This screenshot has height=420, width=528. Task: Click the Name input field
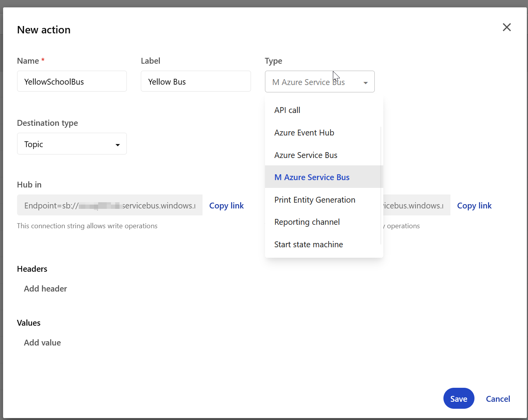[x=72, y=82]
